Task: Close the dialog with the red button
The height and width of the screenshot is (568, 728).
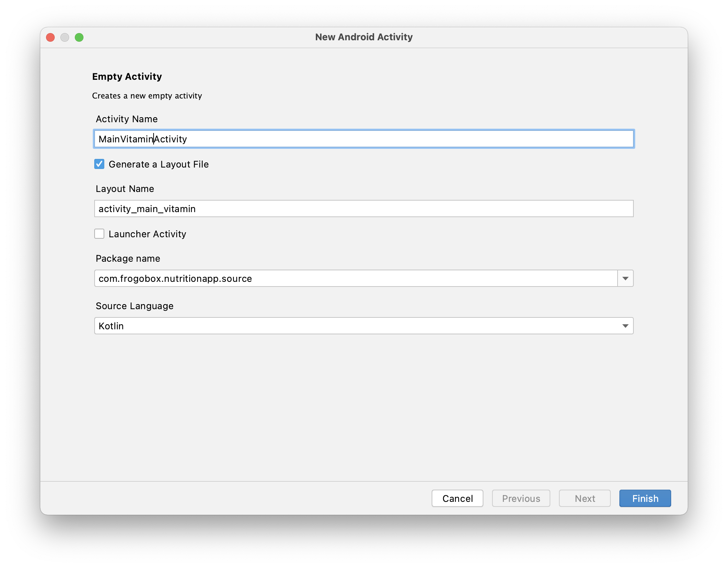Action: click(x=50, y=37)
